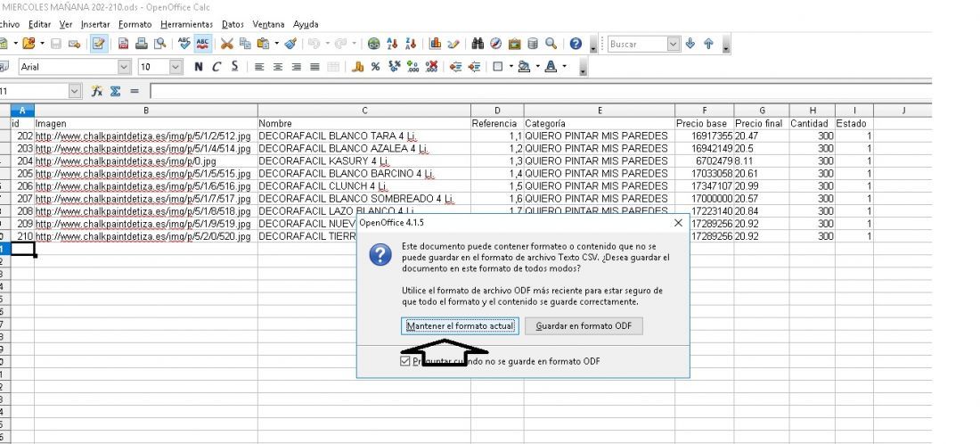Click the formula input line
The height and width of the screenshot is (444, 980).
541,91
